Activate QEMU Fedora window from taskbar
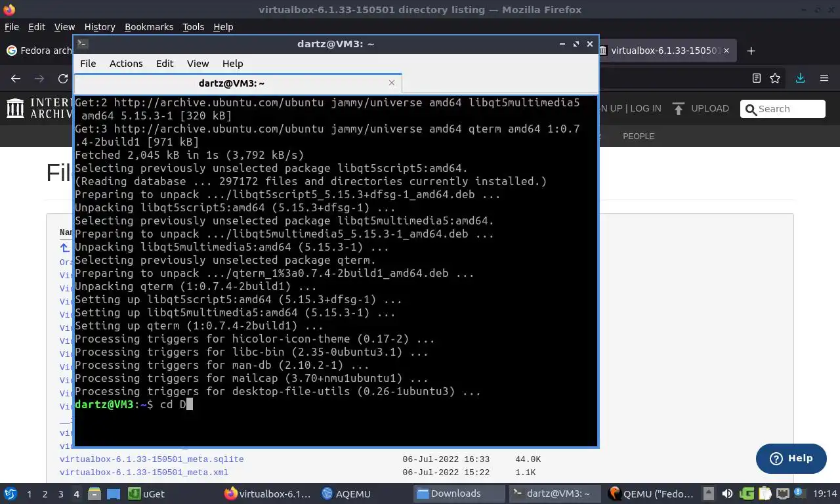The image size is (840, 504). coord(652,493)
